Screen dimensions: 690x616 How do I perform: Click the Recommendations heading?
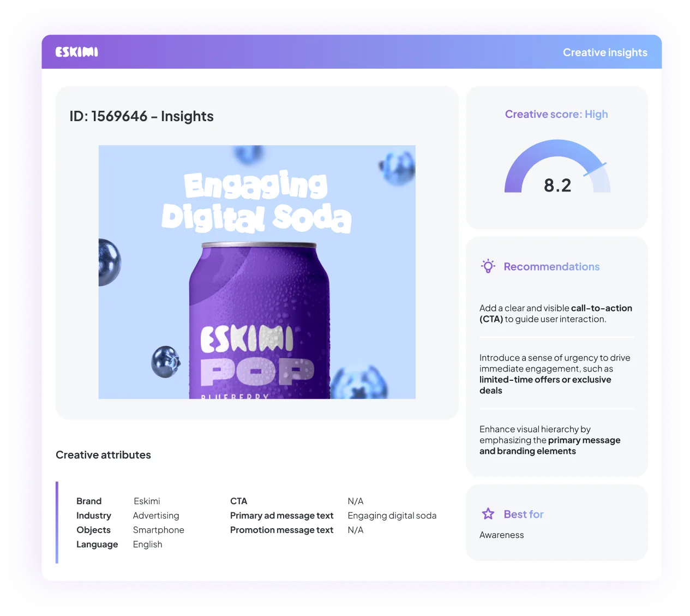point(551,266)
